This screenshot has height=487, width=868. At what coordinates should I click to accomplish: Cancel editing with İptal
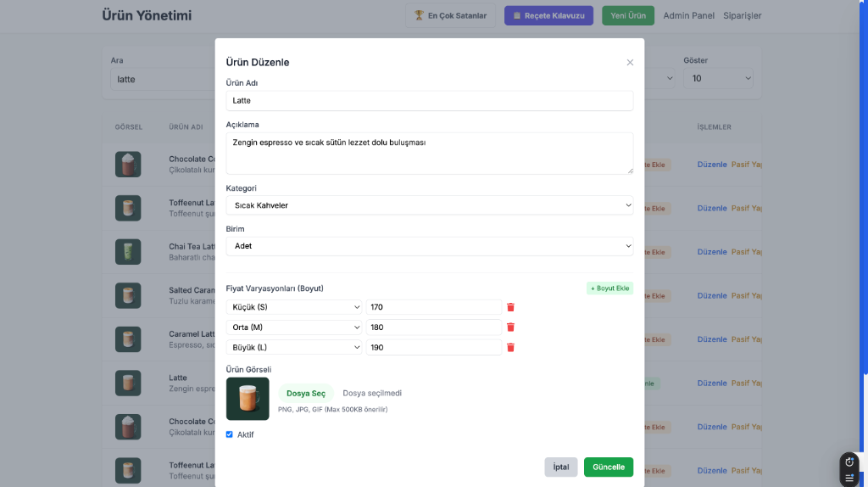click(560, 467)
